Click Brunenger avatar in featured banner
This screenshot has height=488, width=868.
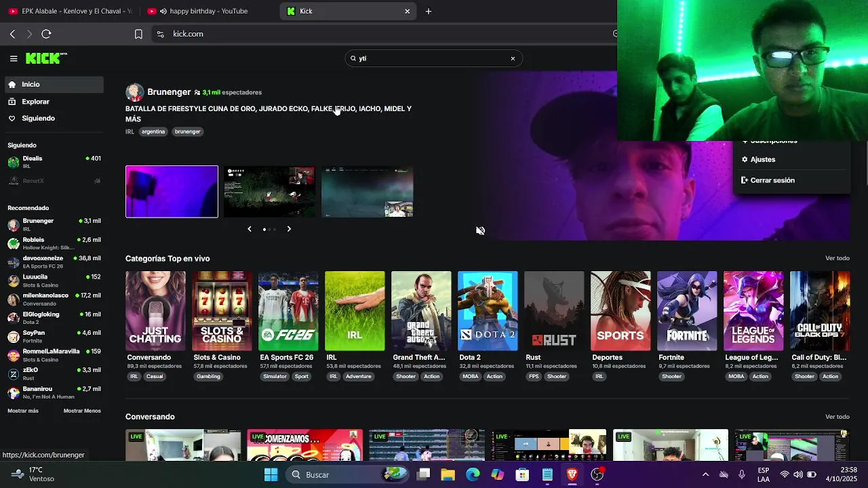[x=135, y=92]
